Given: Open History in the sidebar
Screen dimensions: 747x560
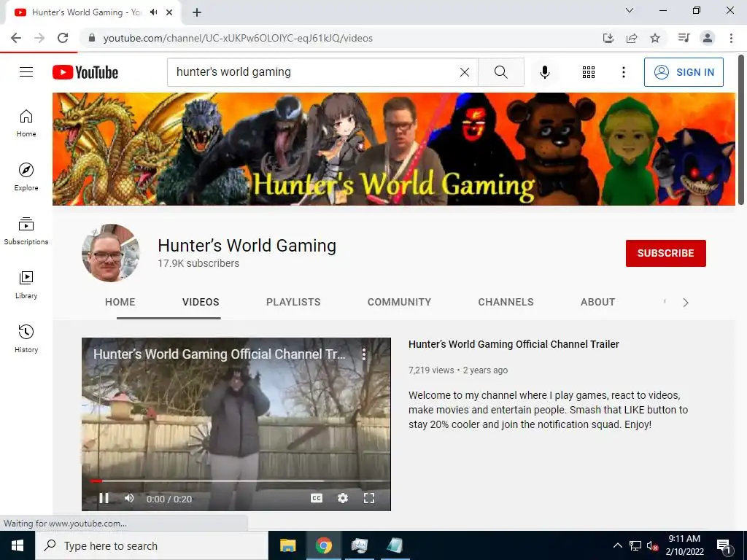Looking at the screenshot, I should pyautogui.click(x=26, y=338).
